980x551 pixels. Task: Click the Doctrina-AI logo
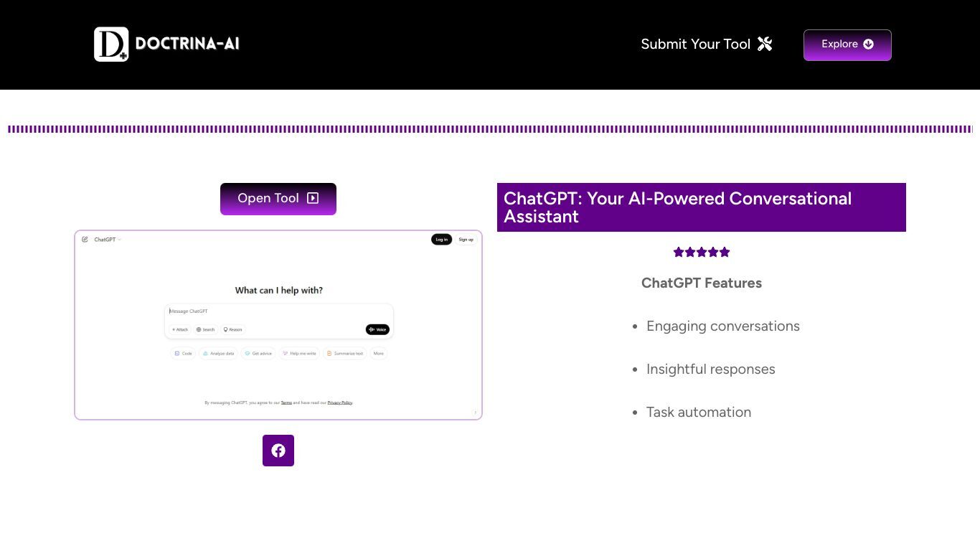coord(166,44)
